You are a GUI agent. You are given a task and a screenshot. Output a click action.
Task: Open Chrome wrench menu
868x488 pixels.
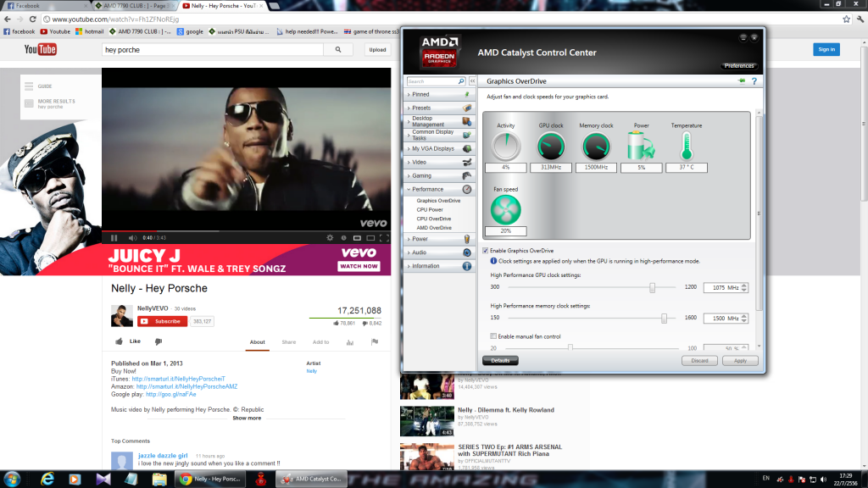pyautogui.click(x=860, y=19)
